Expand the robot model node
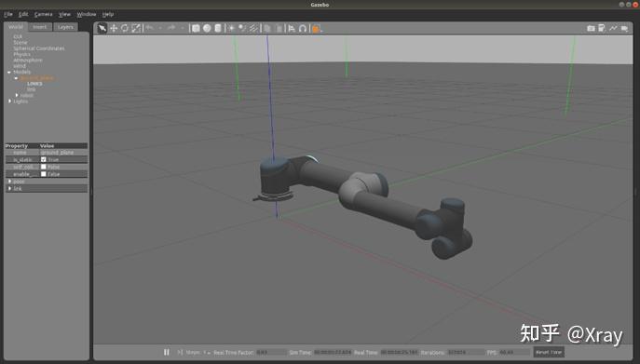This screenshot has height=364, width=640. point(17,95)
